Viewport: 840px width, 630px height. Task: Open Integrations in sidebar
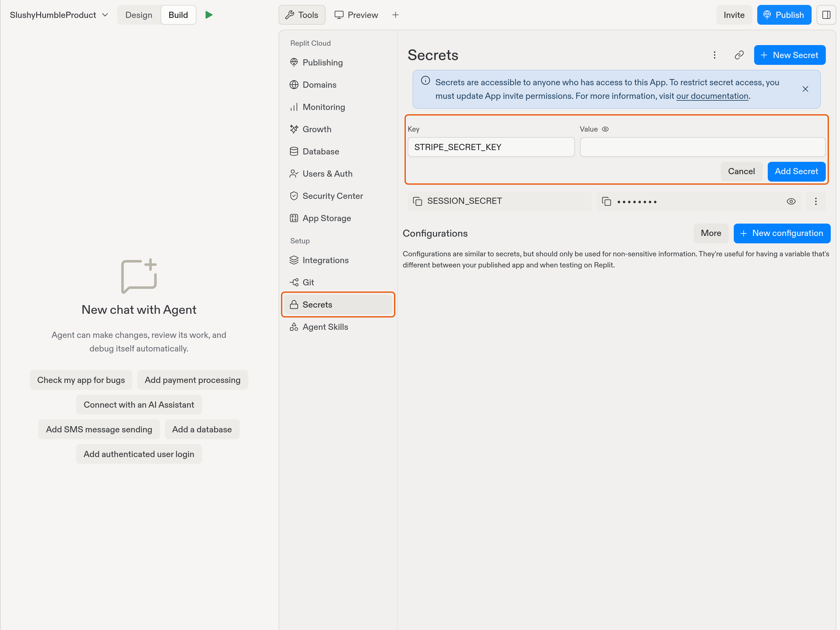click(338, 260)
